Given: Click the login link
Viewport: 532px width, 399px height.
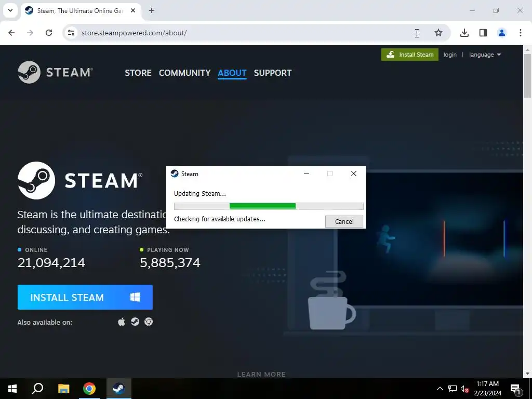Looking at the screenshot, I should coord(450,55).
